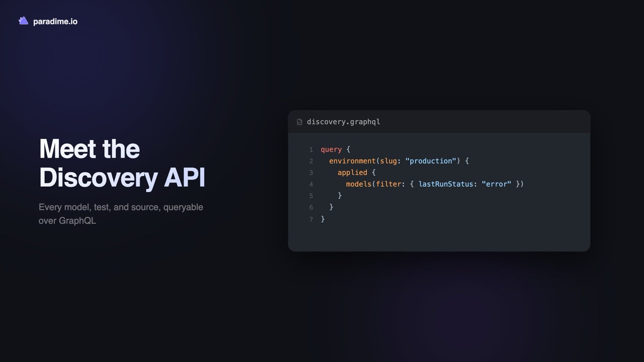Click the closing brace on line 5

340,195
